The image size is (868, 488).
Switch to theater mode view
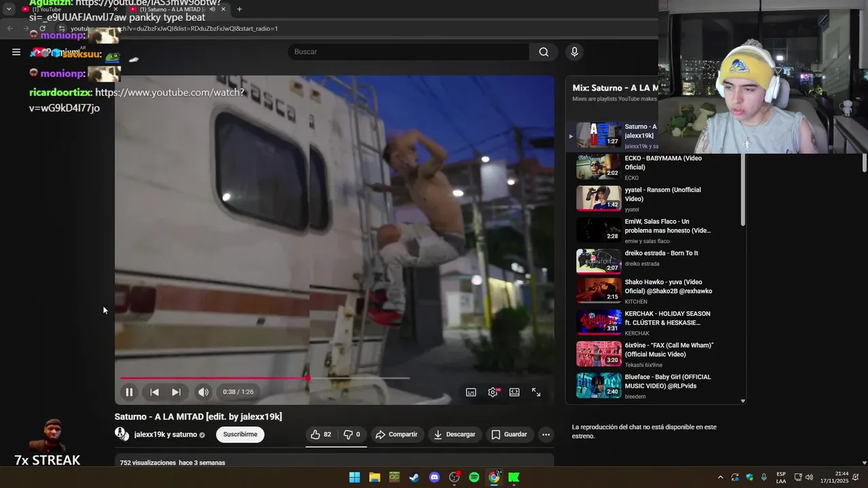[515, 392]
